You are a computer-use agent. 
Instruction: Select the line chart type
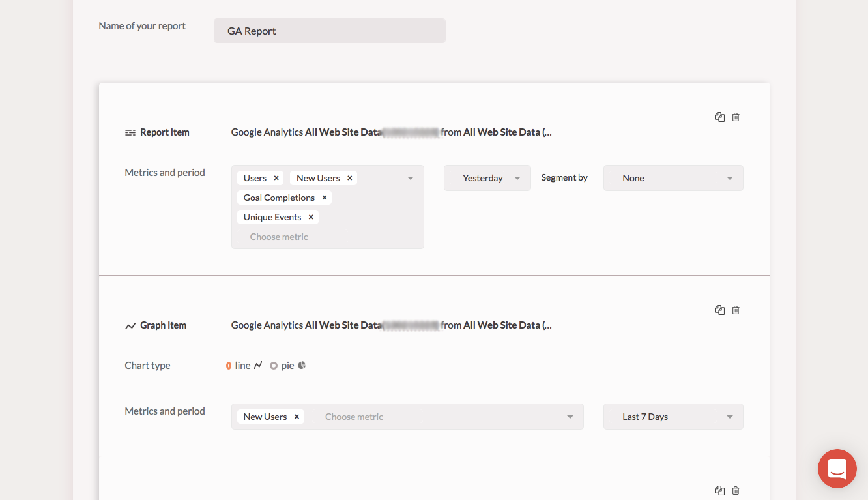tap(229, 366)
